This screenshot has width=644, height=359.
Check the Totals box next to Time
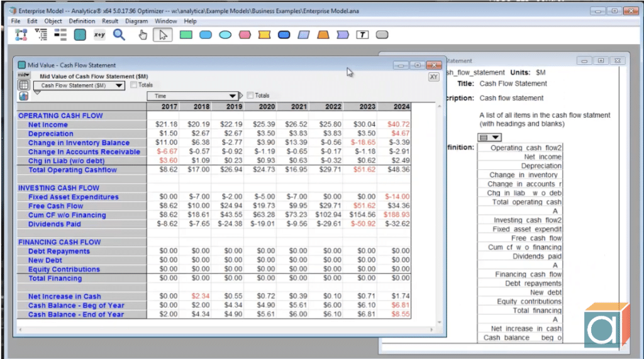pos(250,96)
